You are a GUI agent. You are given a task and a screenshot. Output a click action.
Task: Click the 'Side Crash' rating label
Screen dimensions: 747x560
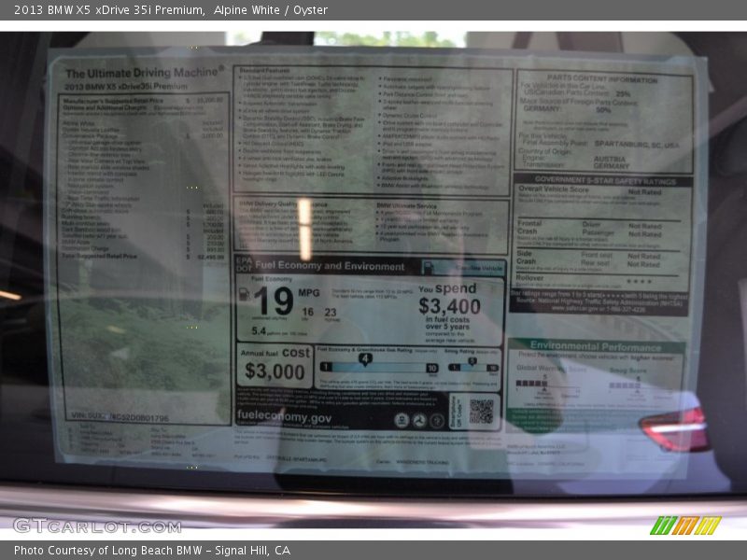click(x=526, y=258)
